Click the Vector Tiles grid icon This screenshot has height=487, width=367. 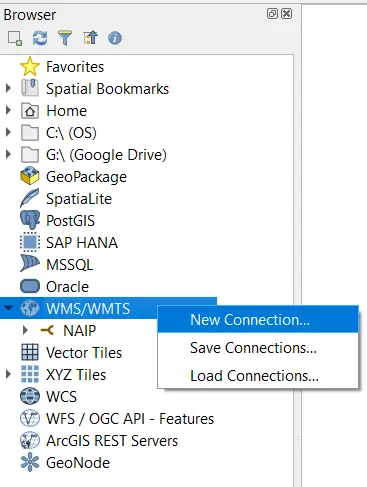[30, 352]
